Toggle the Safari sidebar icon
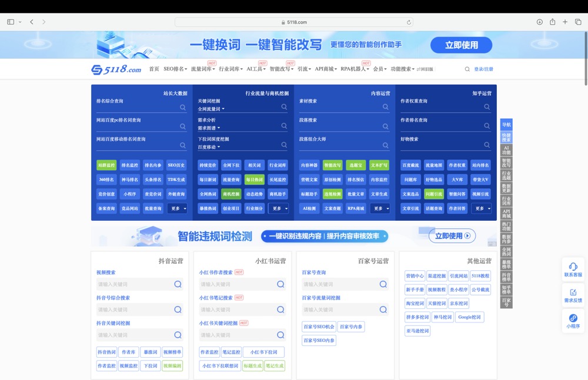Viewport: 588px width, 380px height. pos(11,22)
